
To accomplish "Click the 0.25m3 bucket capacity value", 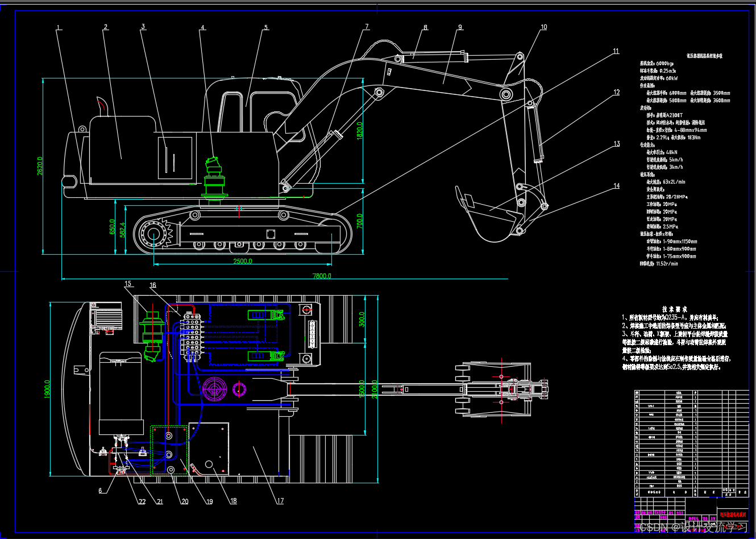I will [667, 71].
